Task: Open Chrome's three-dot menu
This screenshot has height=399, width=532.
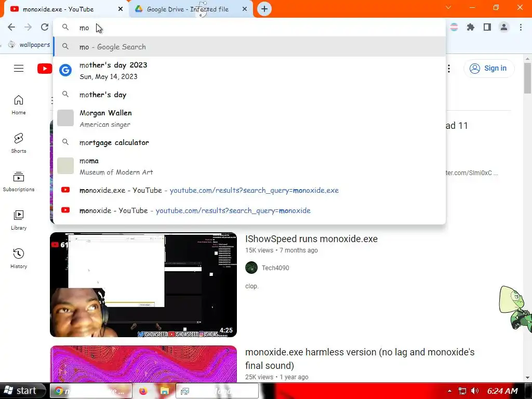Action: [x=521, y=27]
